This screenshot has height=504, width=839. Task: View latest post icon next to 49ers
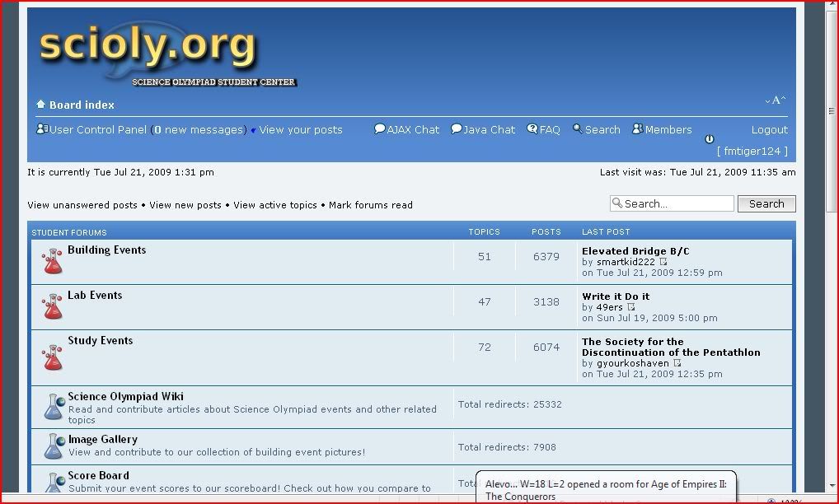pos(630,307)
